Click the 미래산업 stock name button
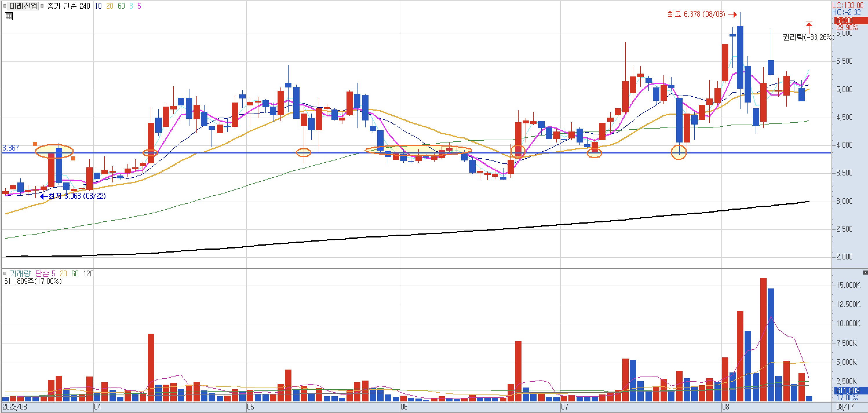868x413 pixels. (23, 6)
